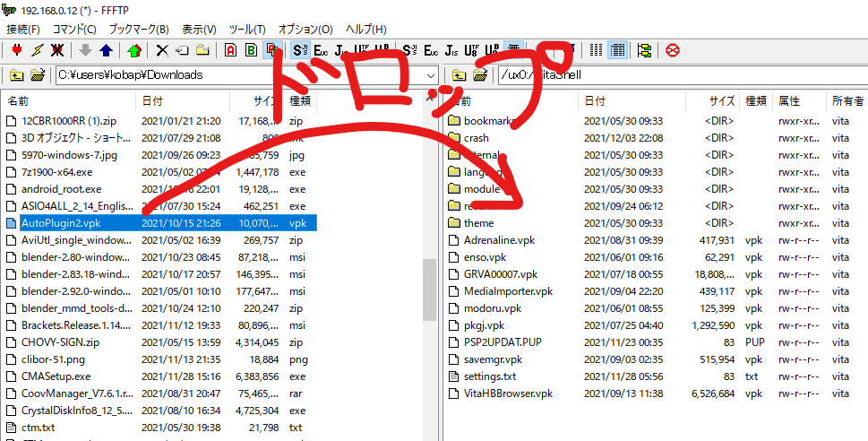Switch to list view display mode
This screenshot has width=868, height=441.
coord(596,50)
